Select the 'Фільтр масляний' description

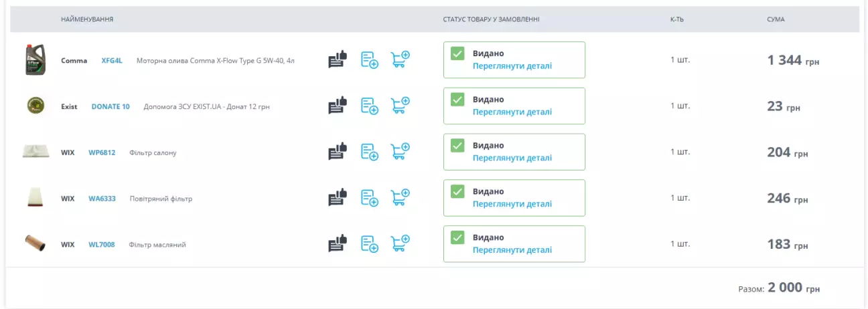(157, 245)
